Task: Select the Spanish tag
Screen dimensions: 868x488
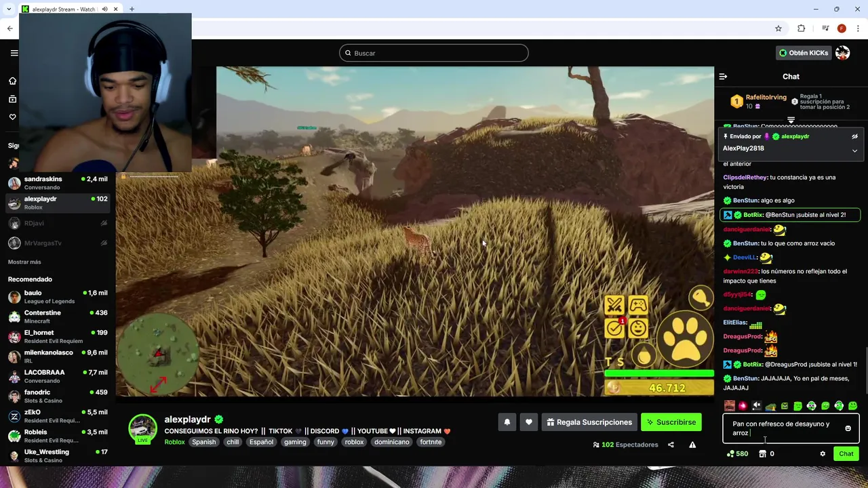Action: (x=203, y=442)
